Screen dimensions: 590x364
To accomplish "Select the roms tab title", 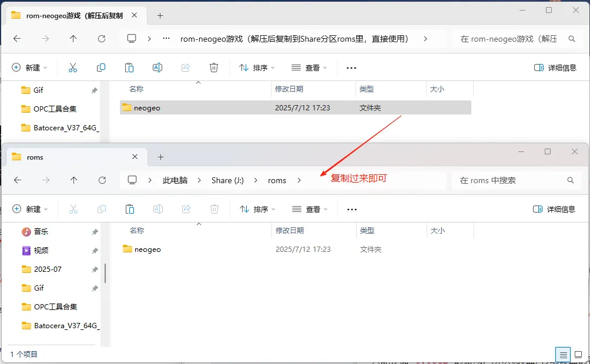I will click(x=35, y=157).
